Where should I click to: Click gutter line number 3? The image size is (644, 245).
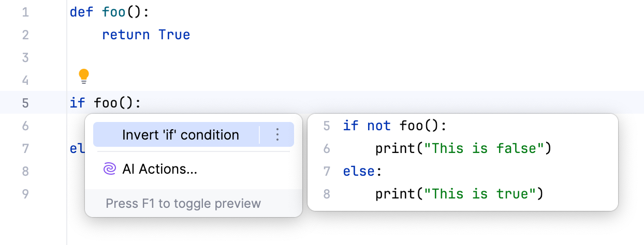coord(25,57)
